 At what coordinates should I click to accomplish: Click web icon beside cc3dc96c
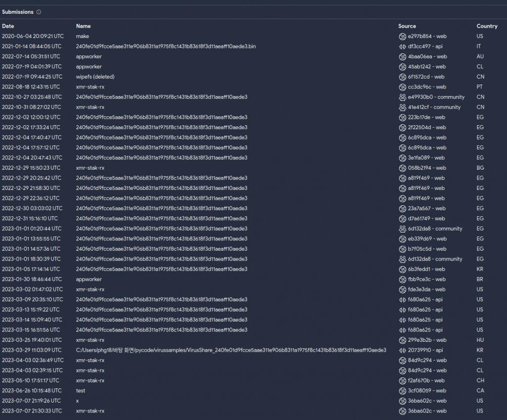pyautogui.click(x=402, y=87)
